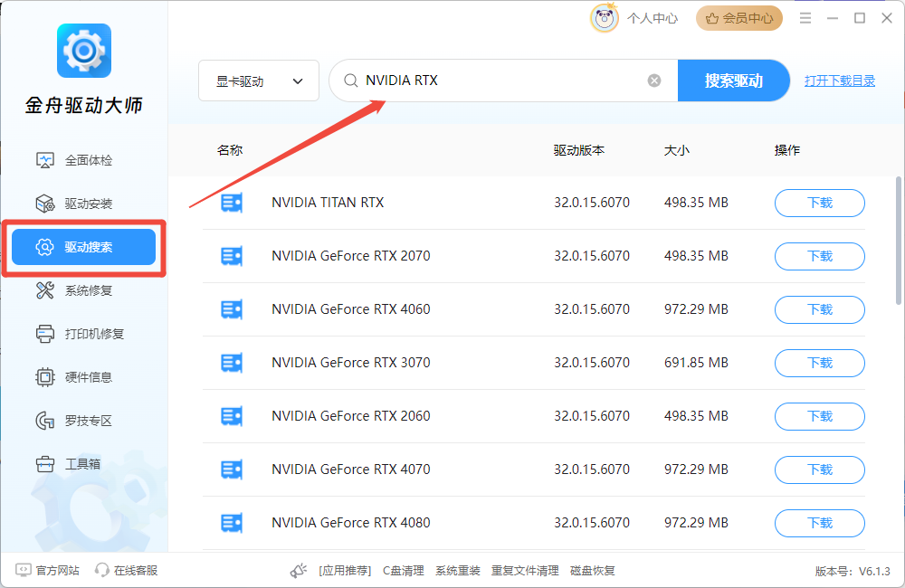Open the 会员中心 button
The height and width of the screenshot is (588, 905).
(x=739, y=18)
